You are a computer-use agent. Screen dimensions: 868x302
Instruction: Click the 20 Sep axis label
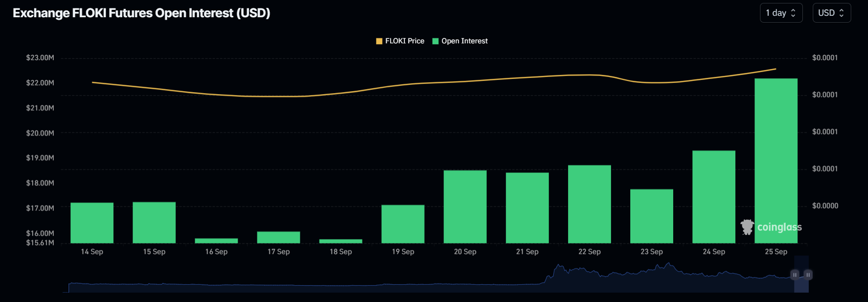(x=465, y=252)
